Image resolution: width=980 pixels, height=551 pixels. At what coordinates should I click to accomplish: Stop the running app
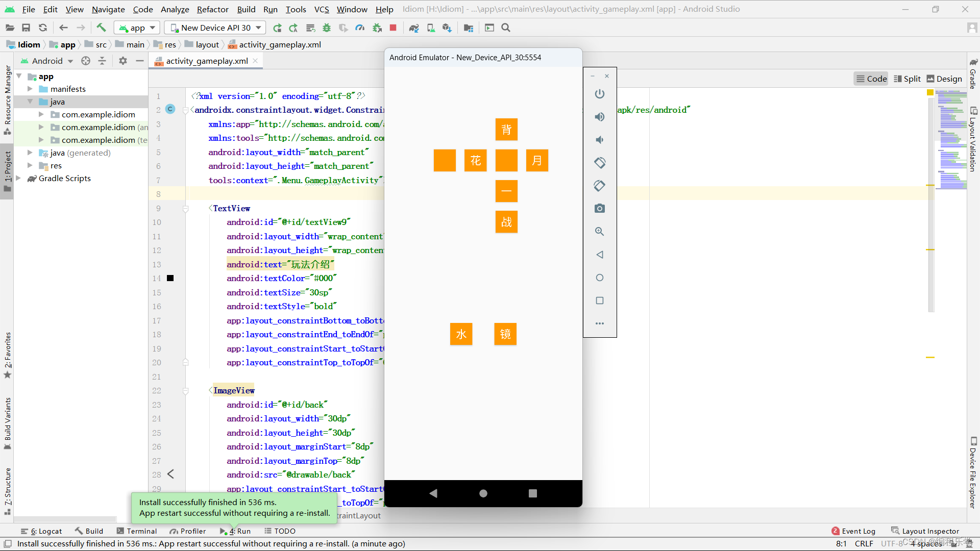click(x=393, y=28)
